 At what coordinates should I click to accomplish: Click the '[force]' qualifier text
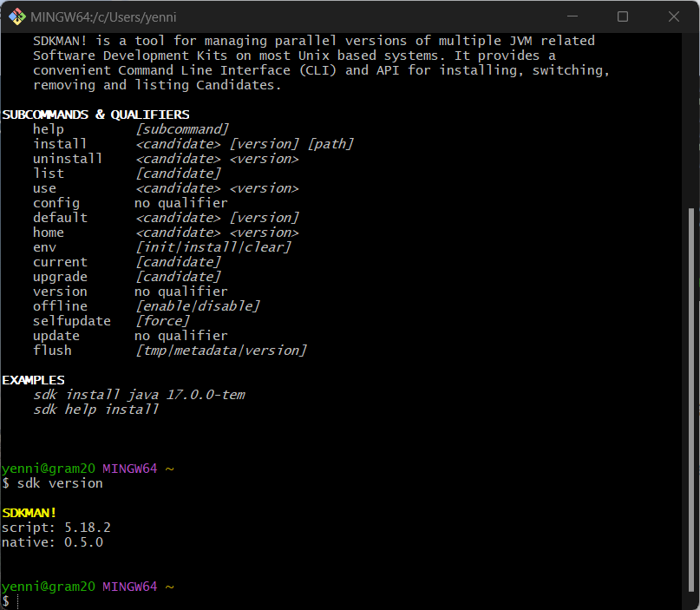point(162,321)
